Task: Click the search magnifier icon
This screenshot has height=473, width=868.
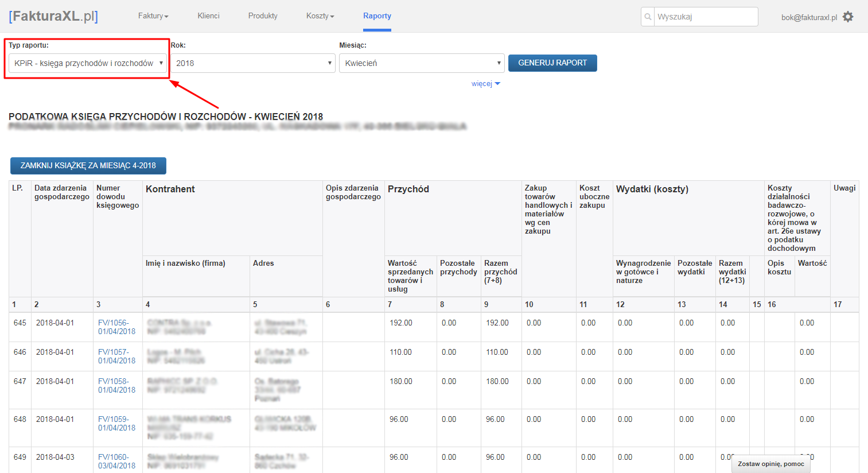Action: click(648, 17)
